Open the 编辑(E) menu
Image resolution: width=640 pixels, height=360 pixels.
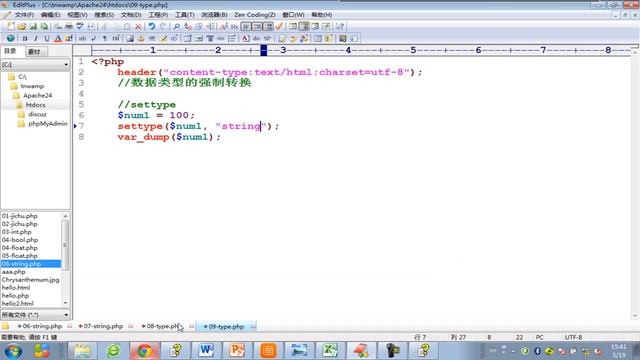[x=51, y=15]
